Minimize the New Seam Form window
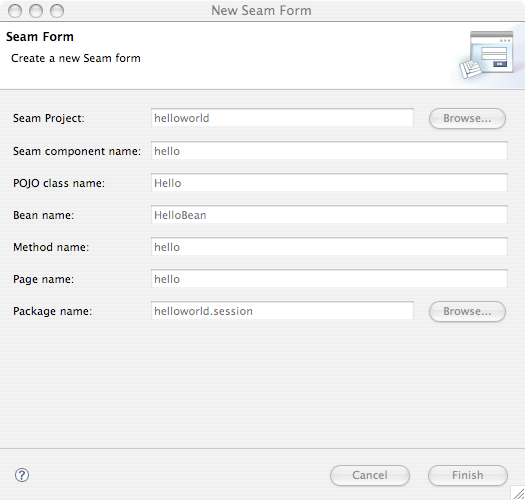Image resolution: width=525 pixels, height=500 pixels. click(36, 11)
